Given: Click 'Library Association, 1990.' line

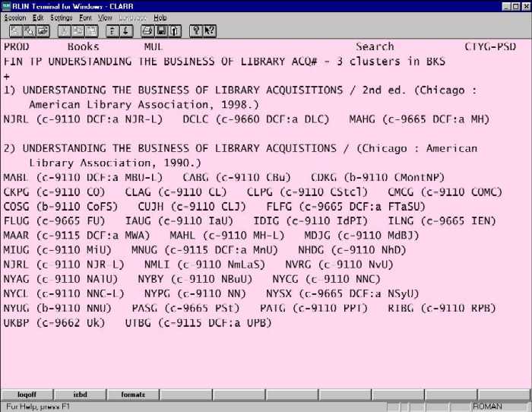Looking at the screenshot, I should tap(115, 163).
